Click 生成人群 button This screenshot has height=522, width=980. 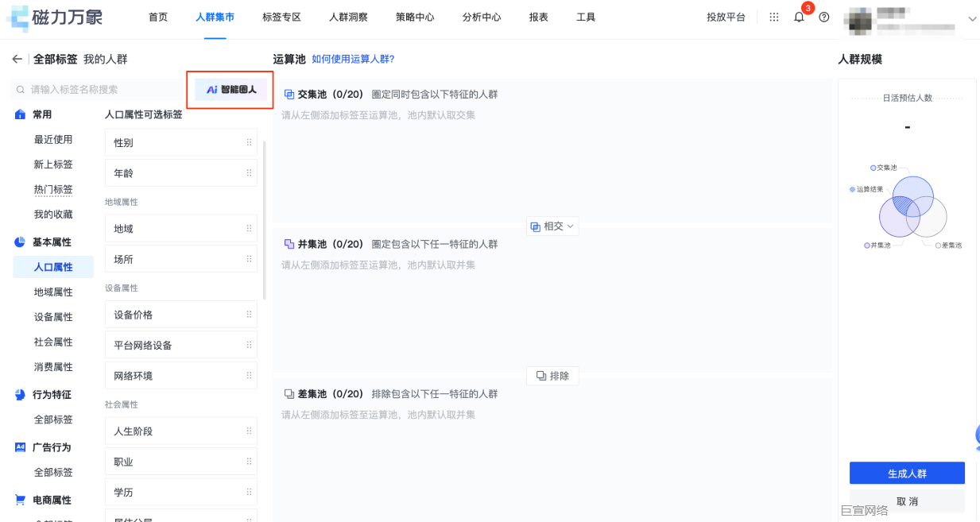pos(907,474)
